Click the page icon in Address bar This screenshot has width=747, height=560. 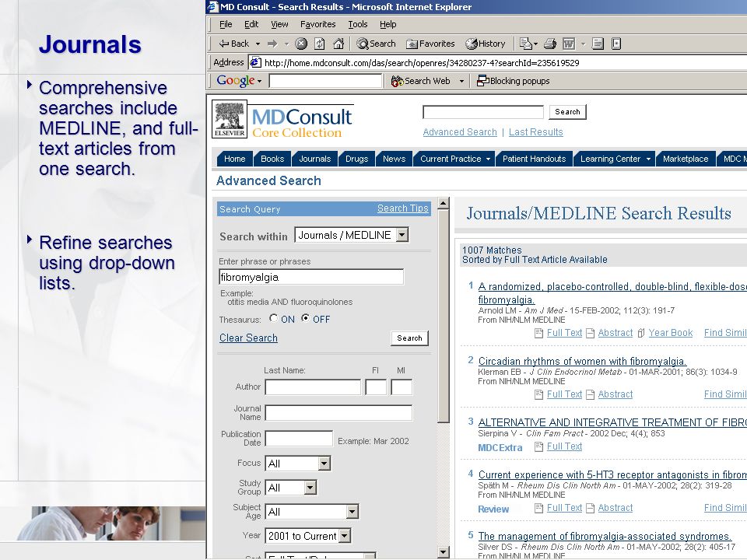point(256,62)
